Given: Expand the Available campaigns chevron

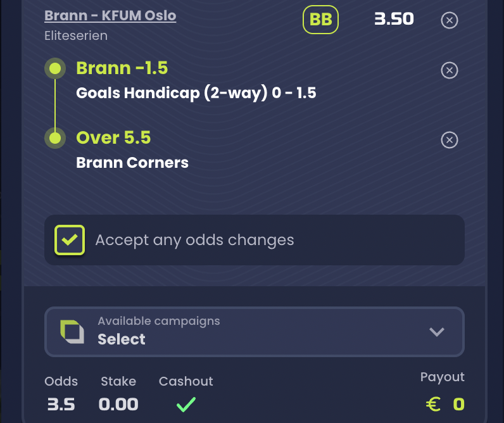Looking at the screenshot, I should [436, 332].
